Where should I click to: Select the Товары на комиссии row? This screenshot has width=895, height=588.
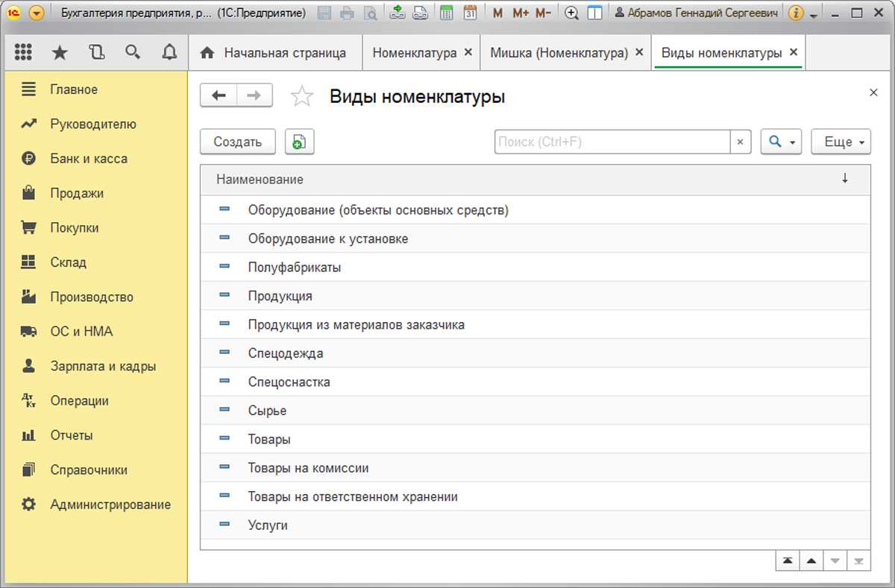click(x=308, y=468)
